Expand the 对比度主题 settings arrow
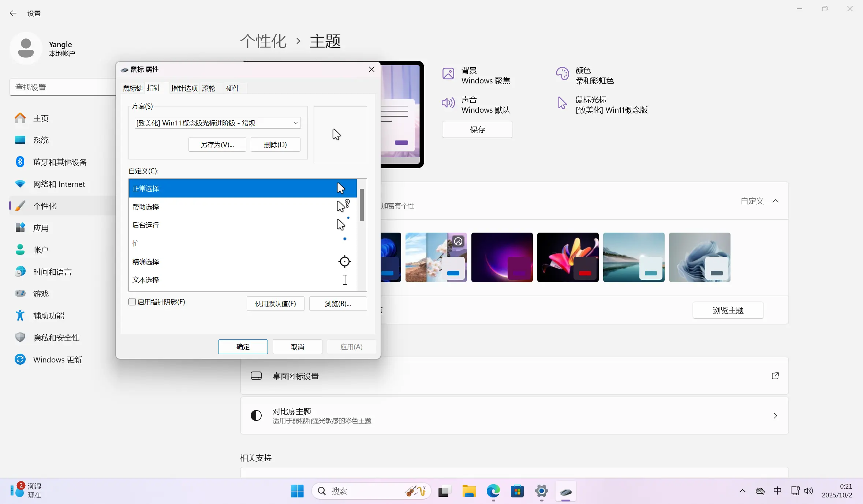 coord(776,415)
